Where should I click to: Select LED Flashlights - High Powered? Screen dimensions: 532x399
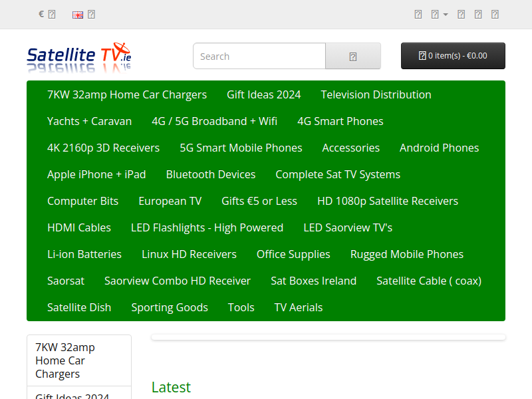coord(207,227)
